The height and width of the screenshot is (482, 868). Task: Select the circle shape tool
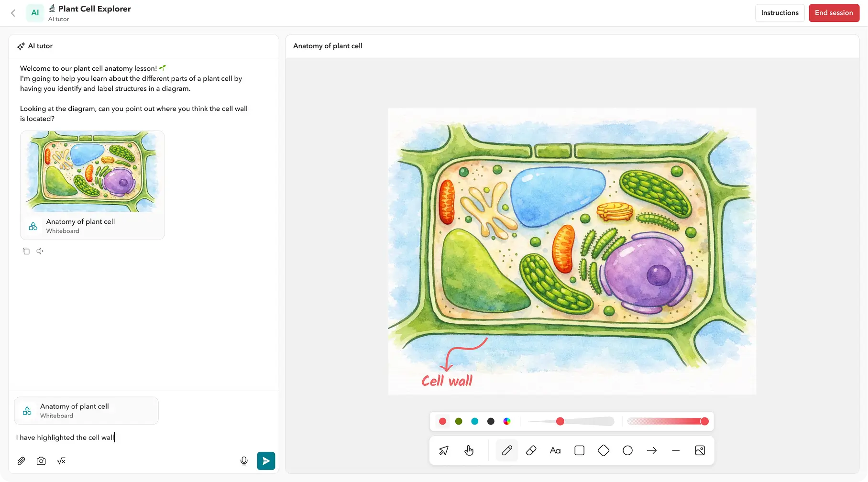pos(627,450)
